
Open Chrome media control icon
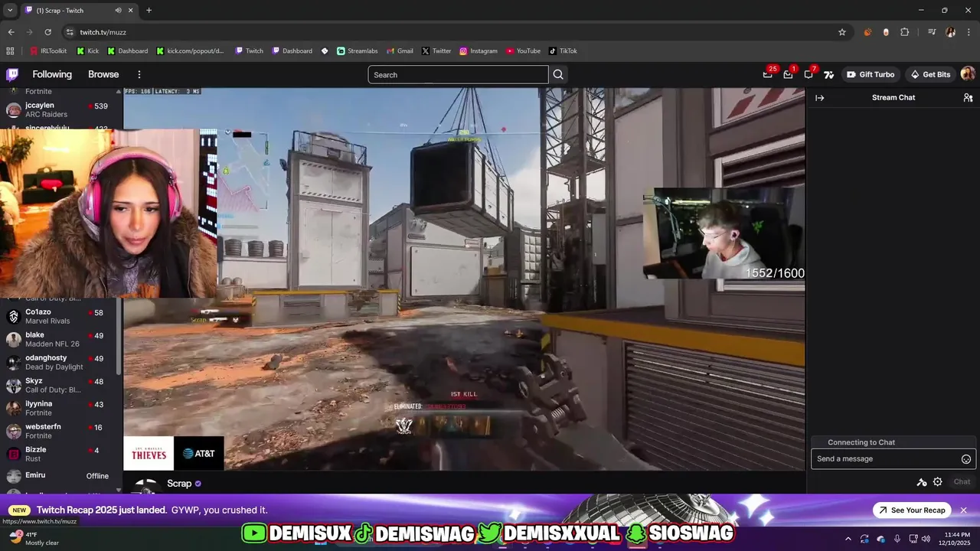932,32
